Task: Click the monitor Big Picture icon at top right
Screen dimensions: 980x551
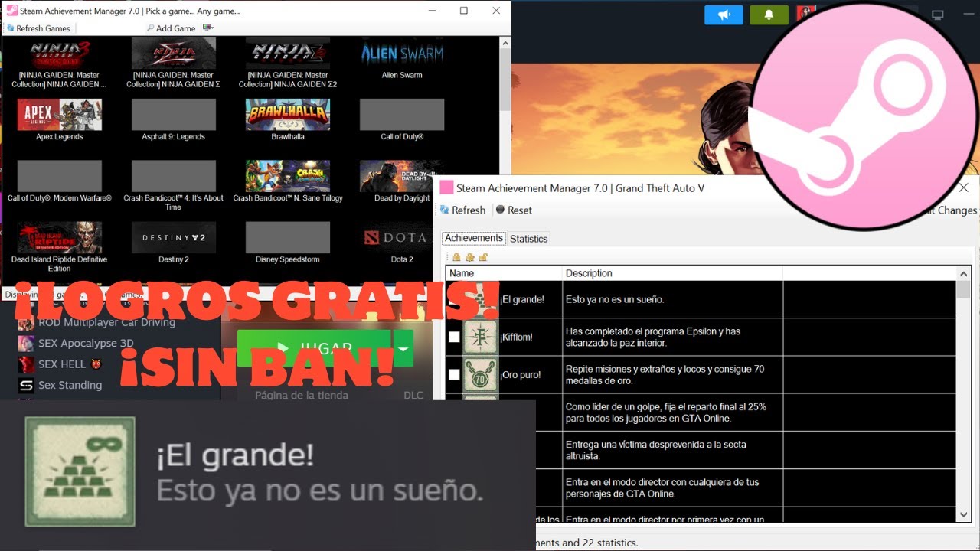Action: coord(938,15)
